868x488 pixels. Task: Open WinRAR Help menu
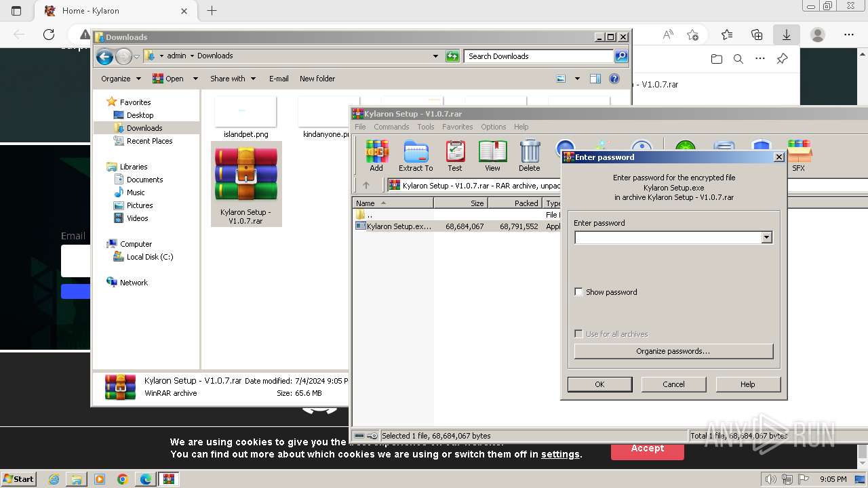(x=521, y=127)
